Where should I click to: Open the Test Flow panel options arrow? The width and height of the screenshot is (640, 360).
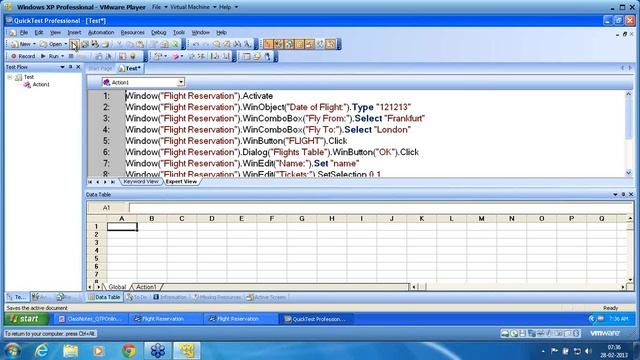[62, 67]
